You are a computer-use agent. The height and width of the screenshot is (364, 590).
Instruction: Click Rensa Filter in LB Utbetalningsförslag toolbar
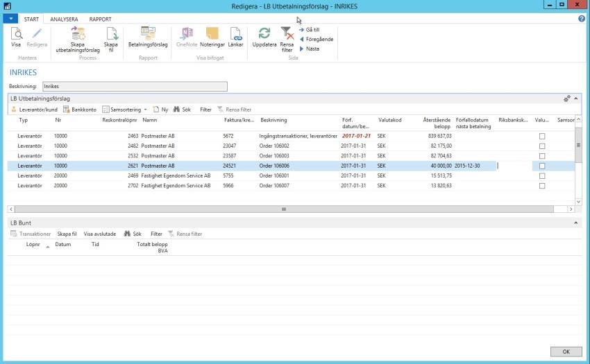pyautogui.click(x=235, y=110)
